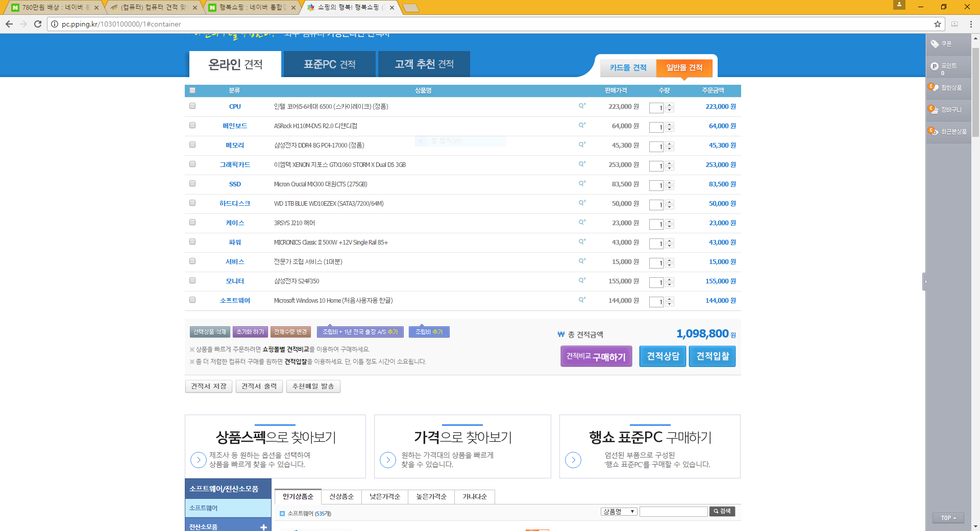The image size is (980, 531).
Task: Open the 상품명 search filter dropdown
Action: pyautogui.click(x=619, y=512)
